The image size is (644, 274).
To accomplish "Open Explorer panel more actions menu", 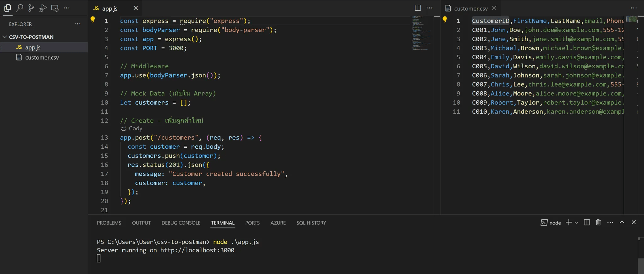I will click(x=77, y=24).
